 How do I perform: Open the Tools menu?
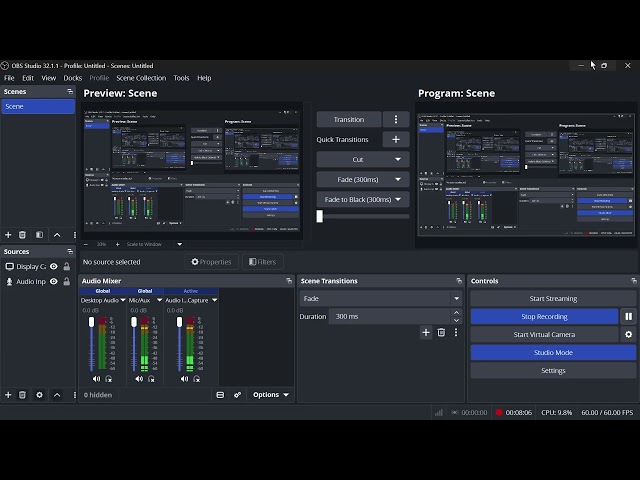[181, 78]
